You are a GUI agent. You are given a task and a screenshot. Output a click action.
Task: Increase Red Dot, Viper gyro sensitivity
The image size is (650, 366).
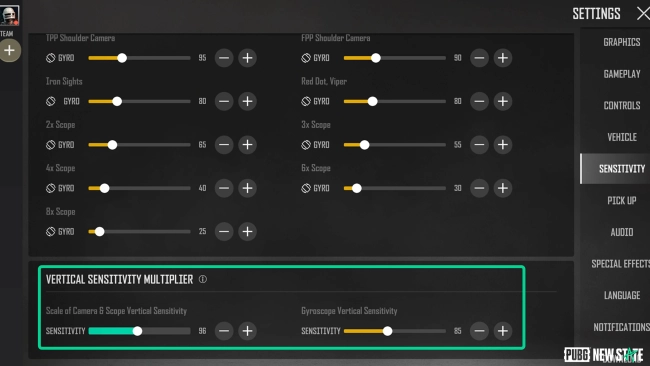click(x=503, y=101)
